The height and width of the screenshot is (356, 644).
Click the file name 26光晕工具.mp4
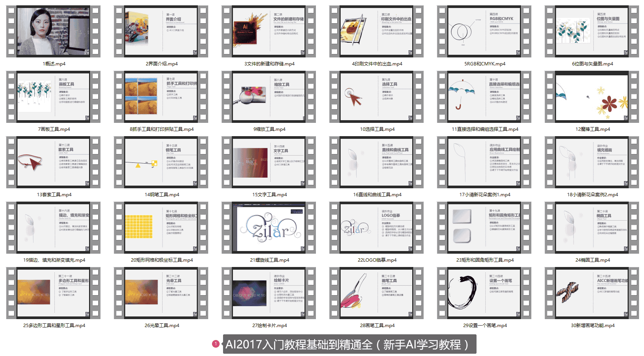click(x=162, y=326)
